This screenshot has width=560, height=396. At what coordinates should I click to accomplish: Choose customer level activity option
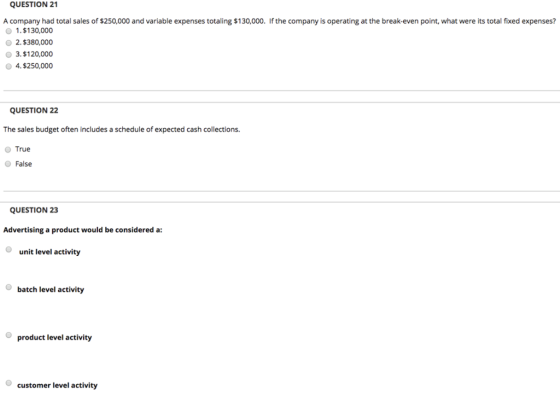(x=9, y=383)
